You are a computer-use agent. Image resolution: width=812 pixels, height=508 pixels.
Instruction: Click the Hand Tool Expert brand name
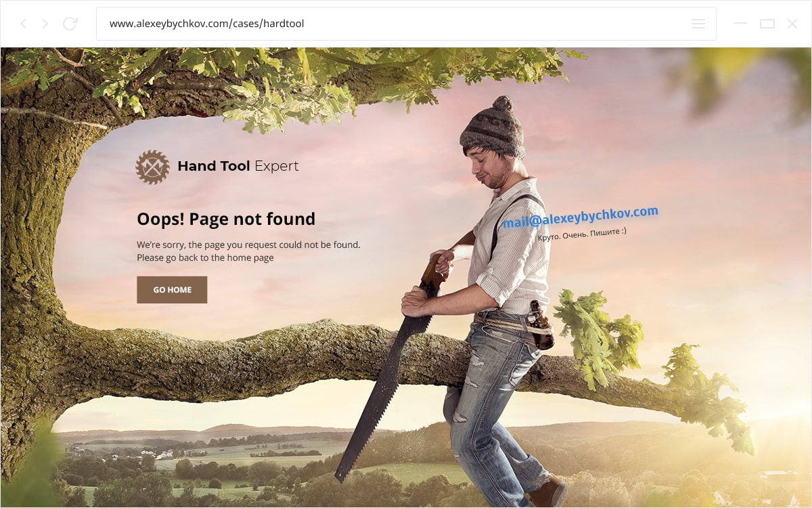[238, 166]
